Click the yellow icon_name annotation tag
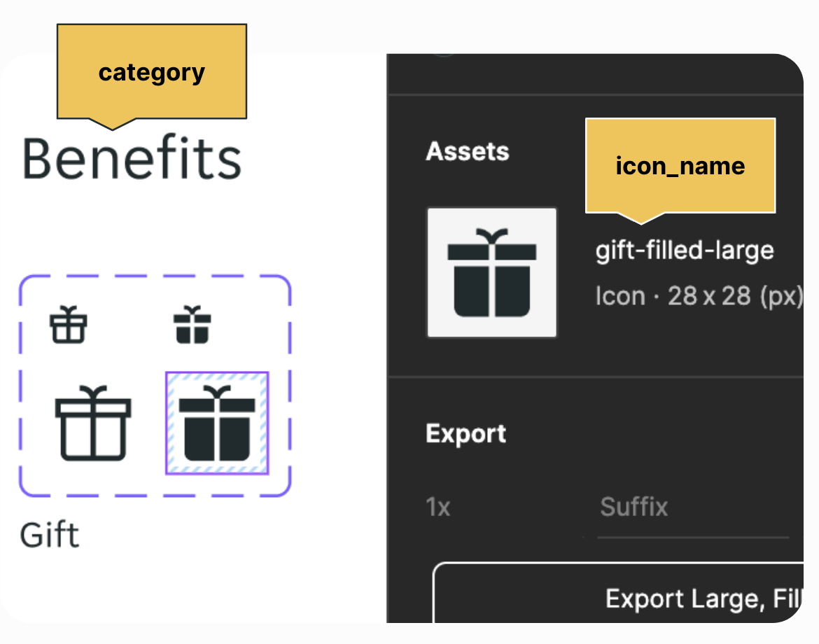This screenshot has width=819, height=644. (x=680, y=165)
